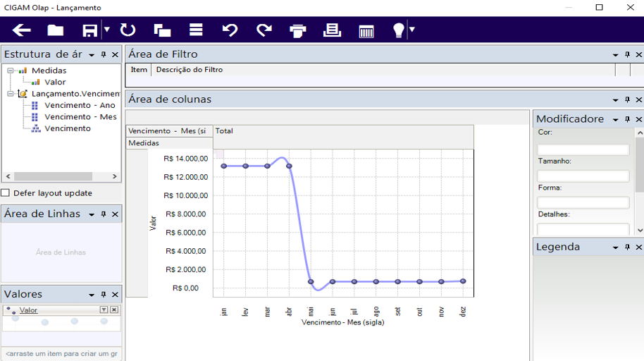Select the Vencimento hierarchy tree item
The height and width of the screenshot is (361, 644).
(x=68, y=128)
